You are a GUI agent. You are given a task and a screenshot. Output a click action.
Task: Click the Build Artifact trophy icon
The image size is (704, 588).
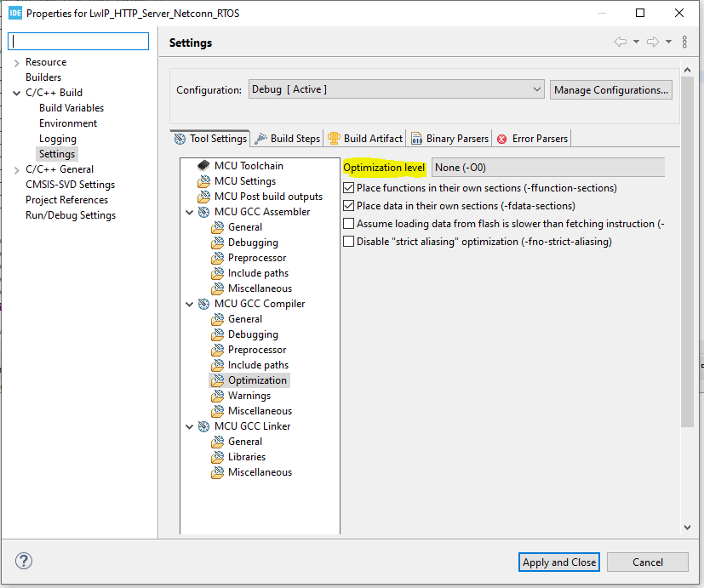(x=334, y=139)
